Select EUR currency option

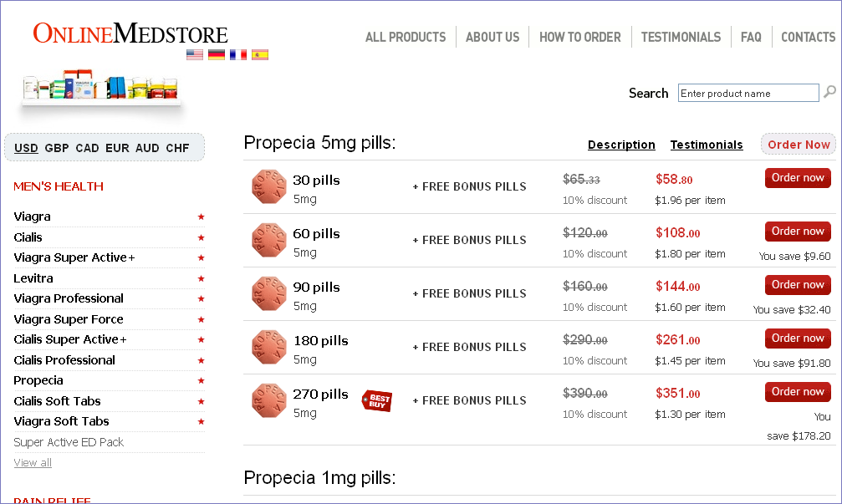point(117,148)
